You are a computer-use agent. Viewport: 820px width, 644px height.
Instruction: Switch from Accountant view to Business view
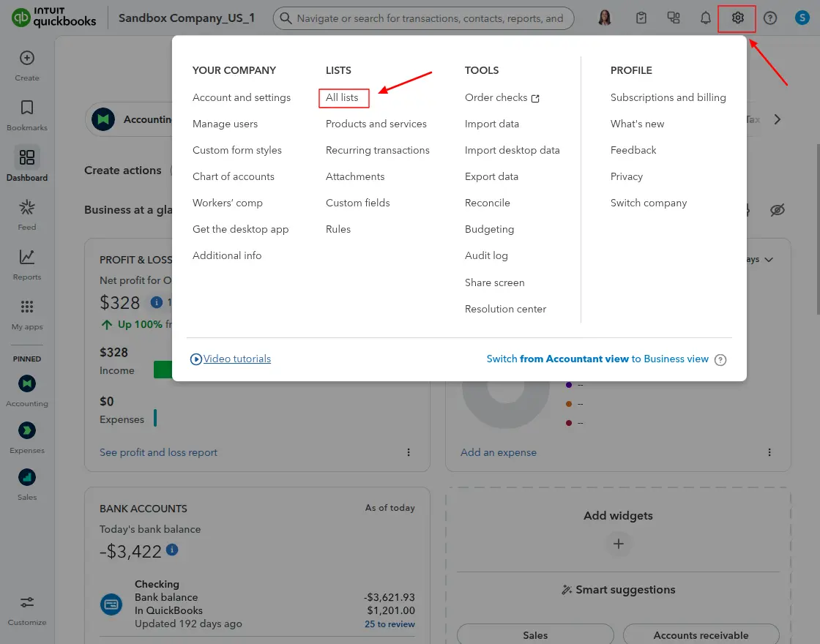pos(597,359)
